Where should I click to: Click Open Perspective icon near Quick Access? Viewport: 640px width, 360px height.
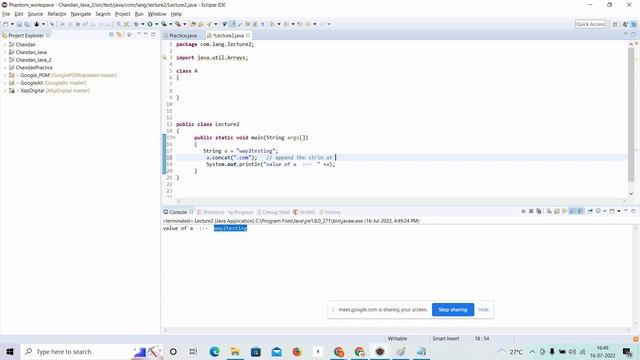(615, 24)
